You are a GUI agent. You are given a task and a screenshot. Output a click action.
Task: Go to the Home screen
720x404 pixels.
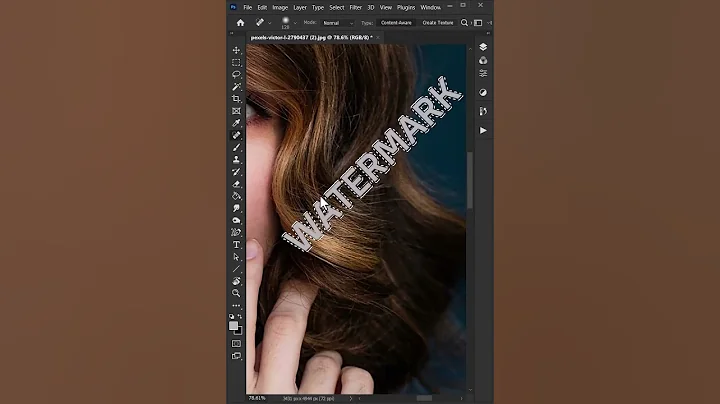[x=240, y=22]
